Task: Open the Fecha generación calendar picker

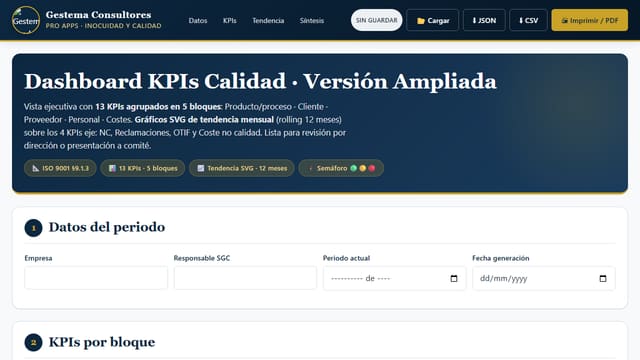Action: pos(603,278)
